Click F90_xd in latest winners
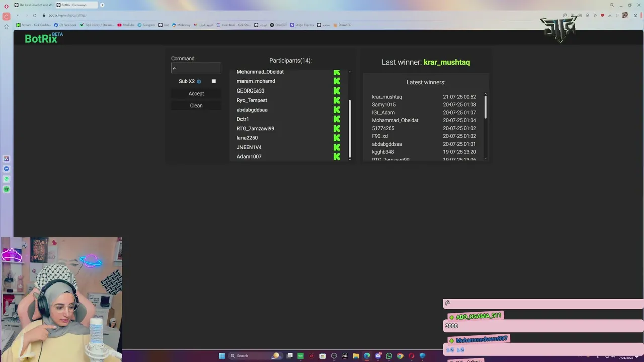This screenshot has height=362, width=644. [x=380, y=136]
